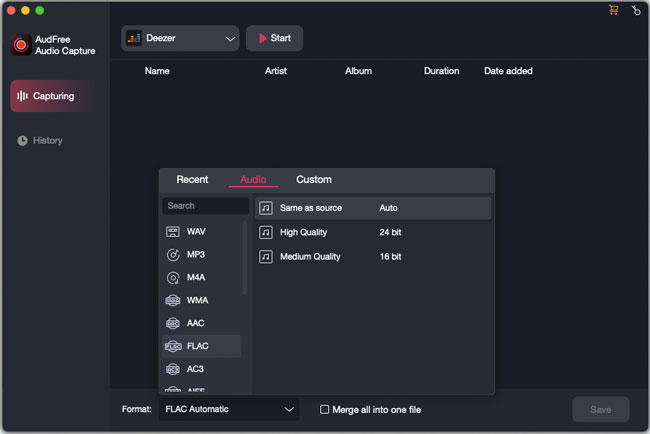Open the Format FLAC Automatic dropdown
Viewport: 650px width, 434px height.
click(x=229, y=409)
